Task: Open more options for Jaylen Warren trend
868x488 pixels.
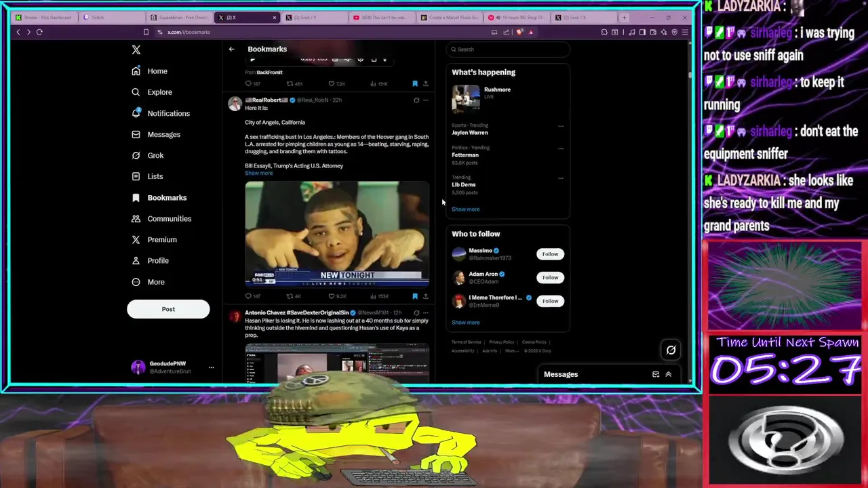Action: [x=560, y=126]
